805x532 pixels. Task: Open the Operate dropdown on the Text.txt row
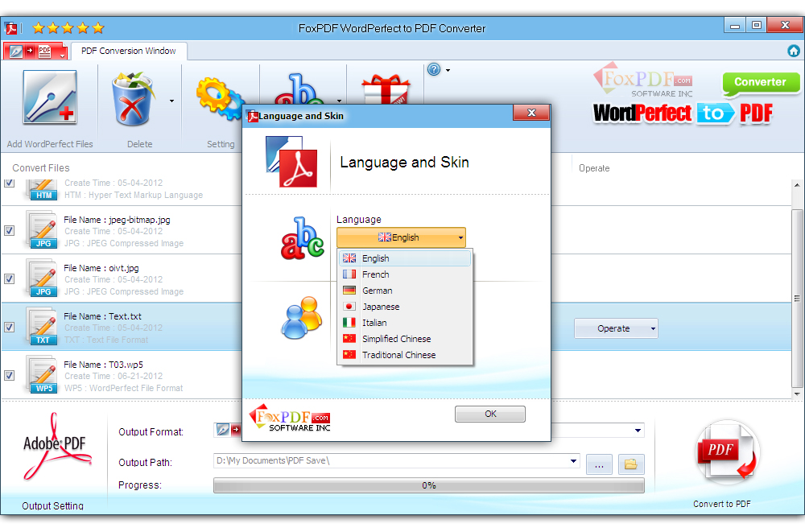point(616,328)
